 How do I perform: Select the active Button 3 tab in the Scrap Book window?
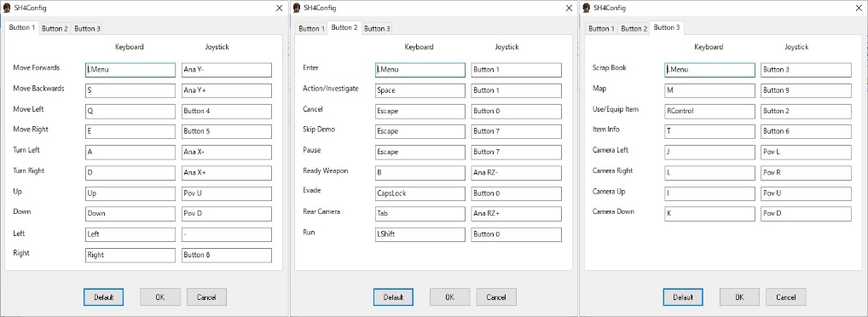click(667, 27)
